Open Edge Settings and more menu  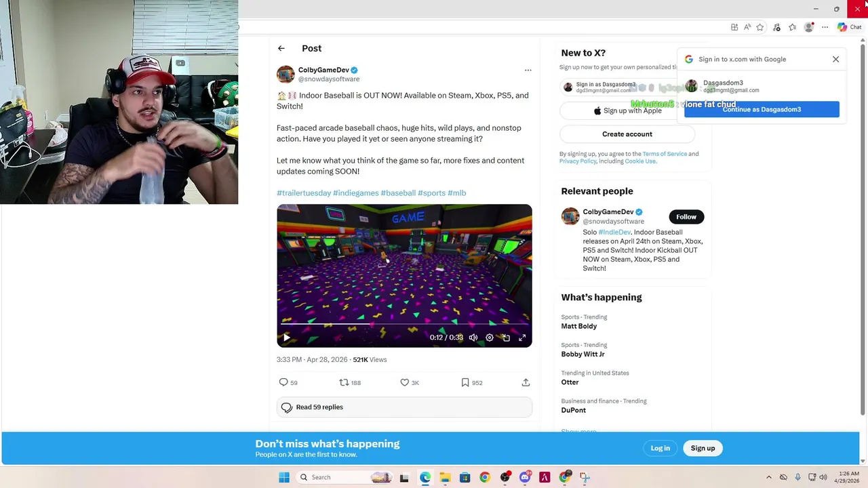pos(825,27)
